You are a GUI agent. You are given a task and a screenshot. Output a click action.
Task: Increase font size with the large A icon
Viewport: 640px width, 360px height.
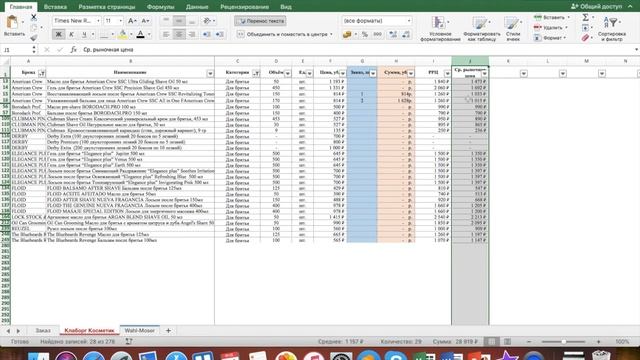132,21
